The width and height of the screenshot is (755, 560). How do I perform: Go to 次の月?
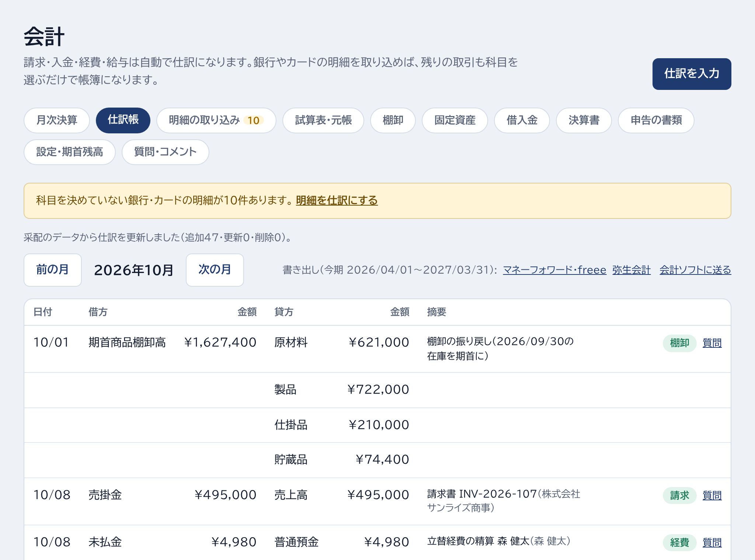[x=215, y=270]
